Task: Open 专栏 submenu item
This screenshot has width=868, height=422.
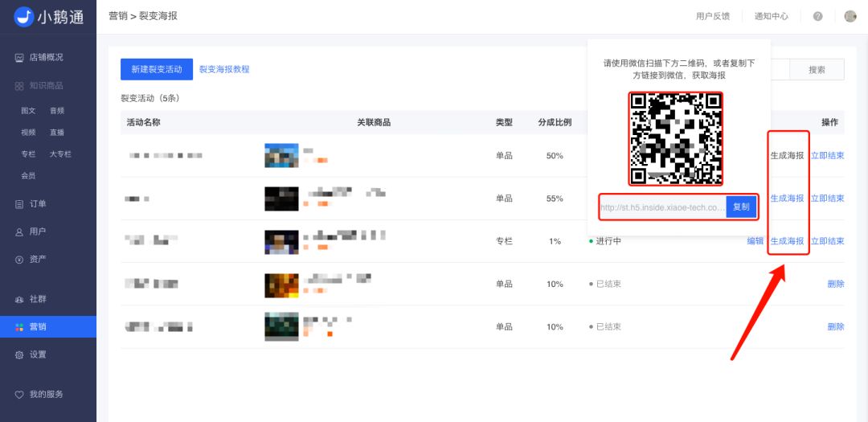Action: [x=28, y=154]
